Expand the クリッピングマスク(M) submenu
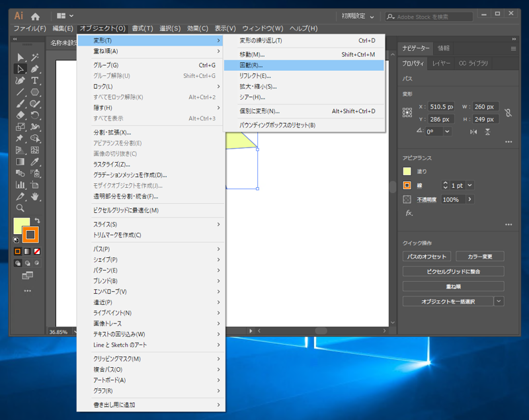This screenshot has width=529, height=420. (151, 358)
